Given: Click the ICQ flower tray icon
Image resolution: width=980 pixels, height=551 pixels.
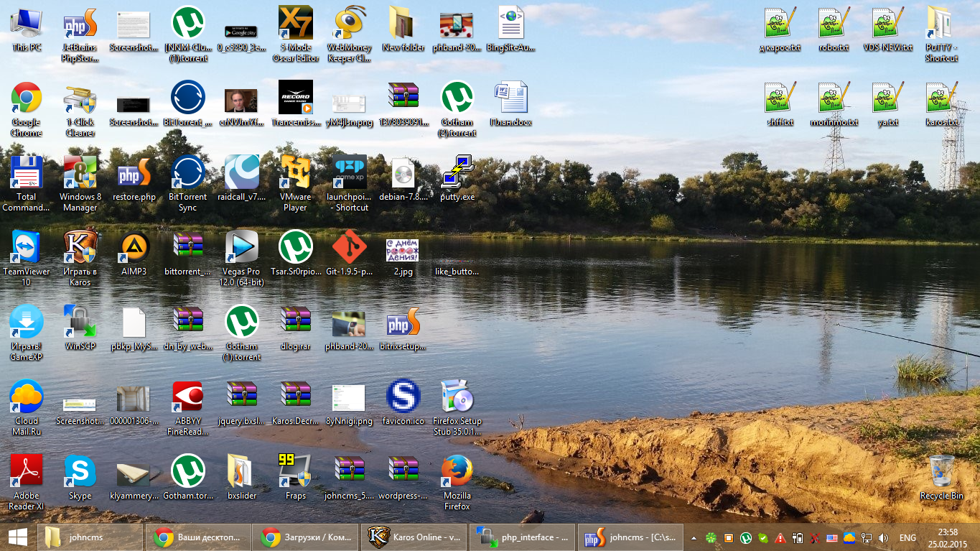Looking at the screenshot, I should coord(711,537).
